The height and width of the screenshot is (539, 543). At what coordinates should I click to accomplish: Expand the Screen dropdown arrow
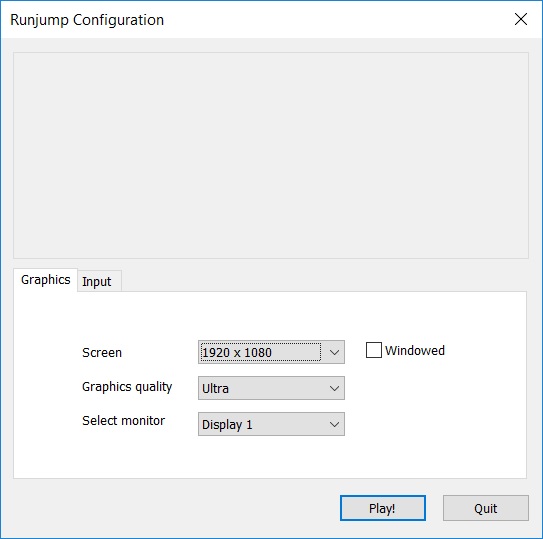tap(334, 352)
